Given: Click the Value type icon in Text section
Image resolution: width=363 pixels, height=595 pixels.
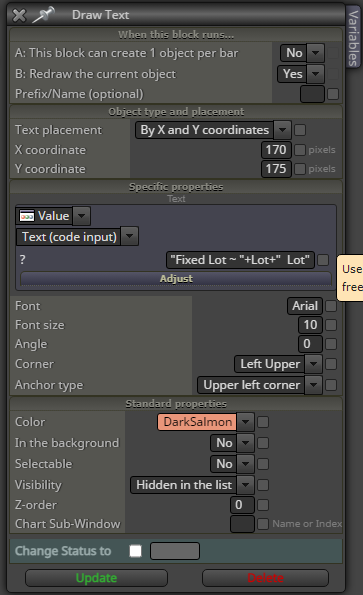Looking at the screenshot, I should point(27,216).
